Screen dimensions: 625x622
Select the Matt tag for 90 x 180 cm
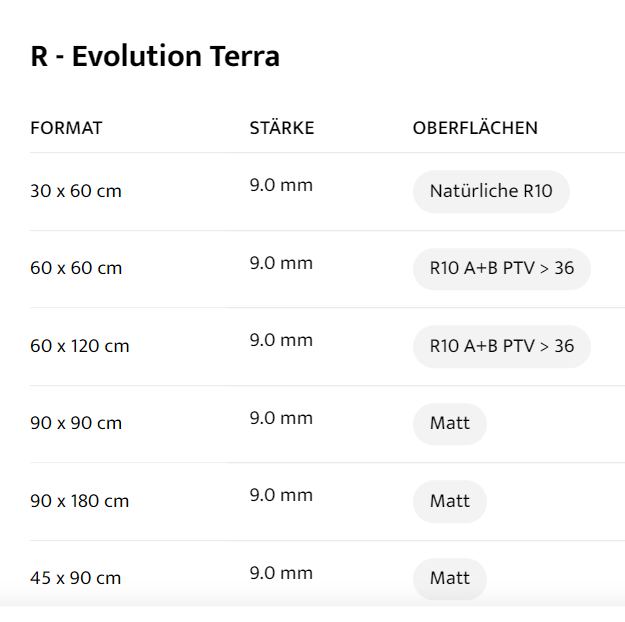click(x=449, y=501)
